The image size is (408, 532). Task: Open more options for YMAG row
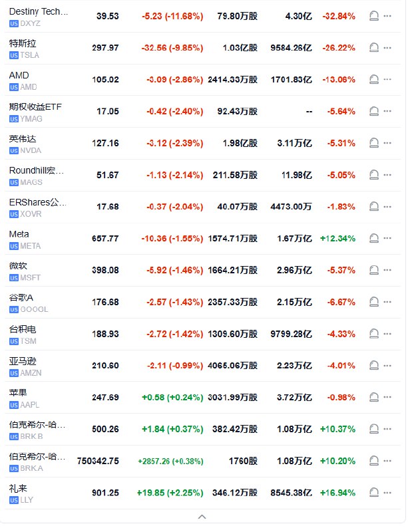pyautogui.click(x=387, y=111)
